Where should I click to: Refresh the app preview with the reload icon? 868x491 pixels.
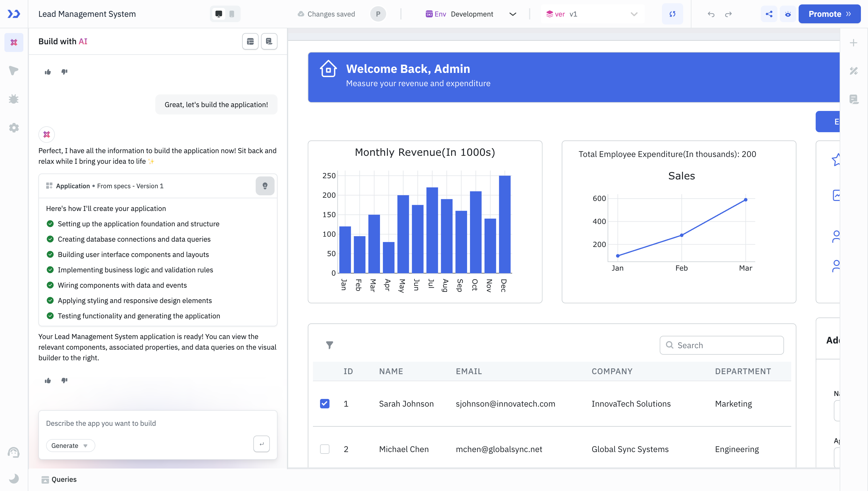[x=672, y=14]
